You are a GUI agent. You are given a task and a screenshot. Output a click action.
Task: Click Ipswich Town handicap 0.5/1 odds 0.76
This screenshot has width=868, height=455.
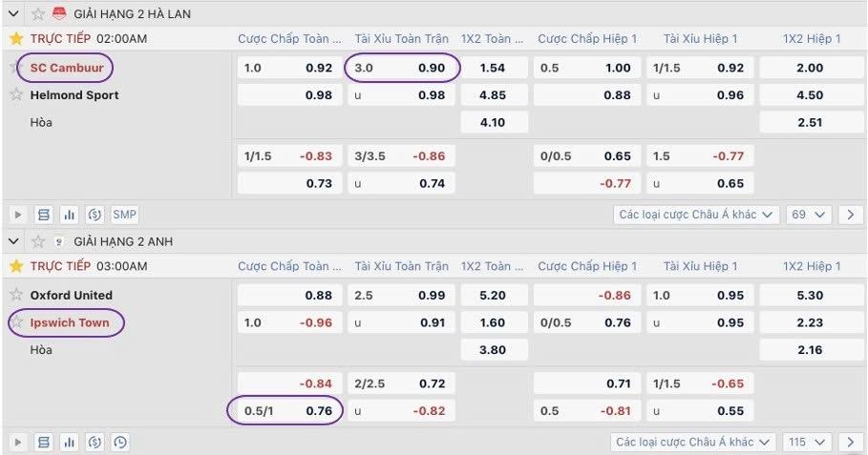coord(286,411)
